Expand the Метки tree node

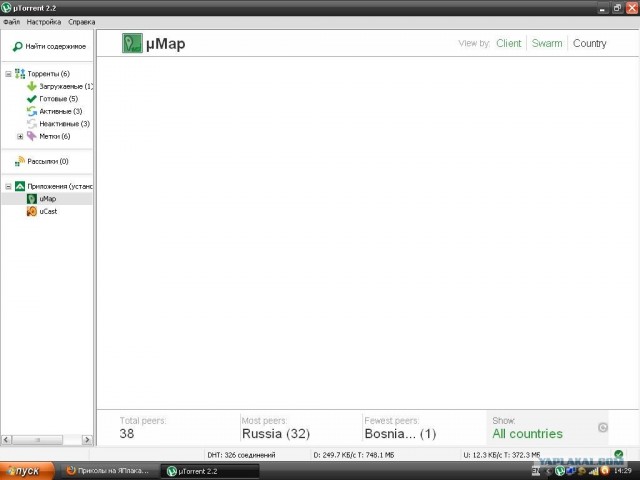[x=20, y=136]
